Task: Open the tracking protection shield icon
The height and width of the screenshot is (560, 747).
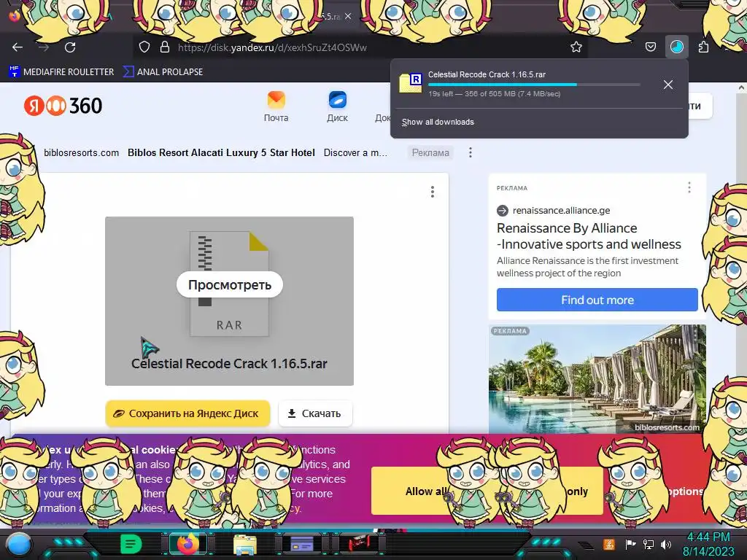Action: pos(144,47)
